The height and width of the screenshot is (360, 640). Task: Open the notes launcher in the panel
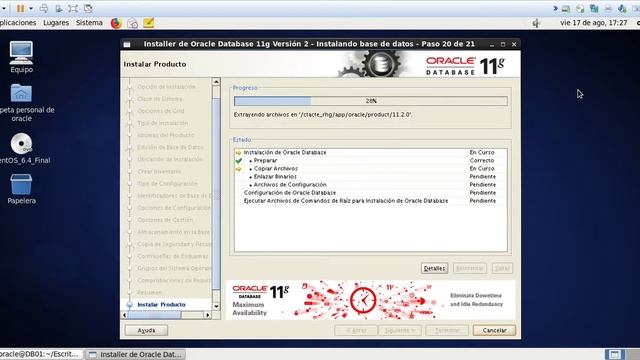[x=149, y=23]
